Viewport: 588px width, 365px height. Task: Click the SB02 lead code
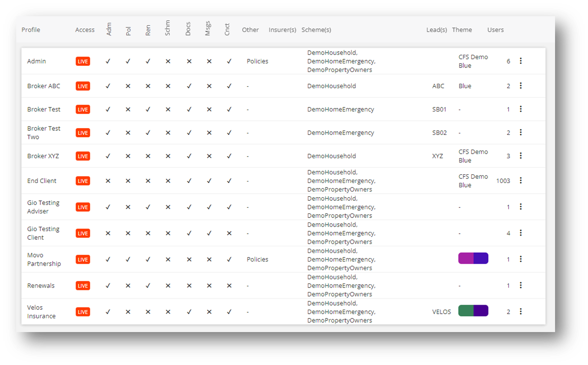pyautogui.click(x=439, y=133)
